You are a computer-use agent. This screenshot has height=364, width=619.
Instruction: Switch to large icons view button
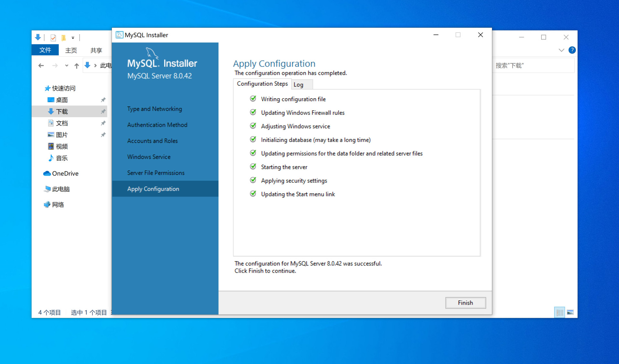click(570, 312)
